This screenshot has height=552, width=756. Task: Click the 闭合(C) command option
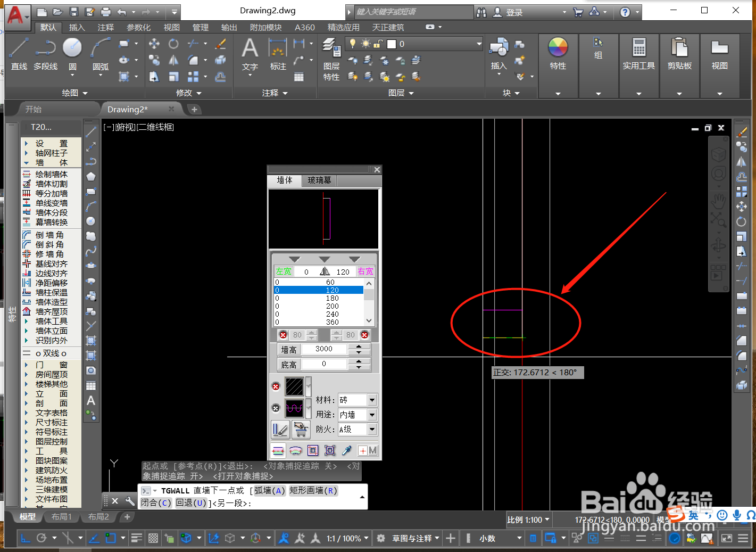click(x=156, y=502)
